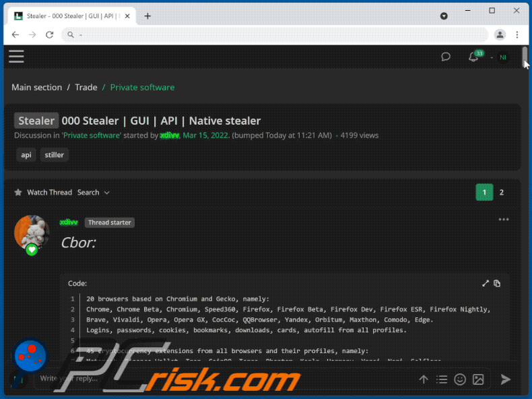Image resolution: width=532 pixels, height=399 pixels.
Task: Open the emoji smiley picker
Action: (x=460, y=379)
